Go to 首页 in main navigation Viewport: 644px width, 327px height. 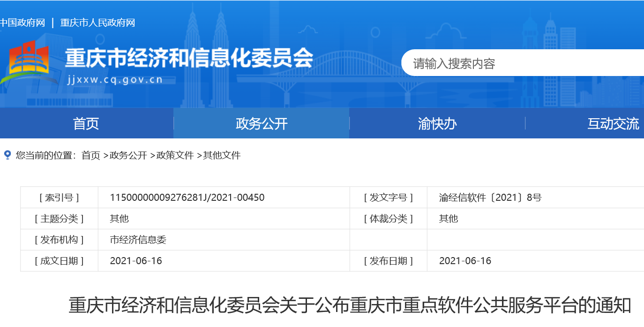click(x=86, y=124)
